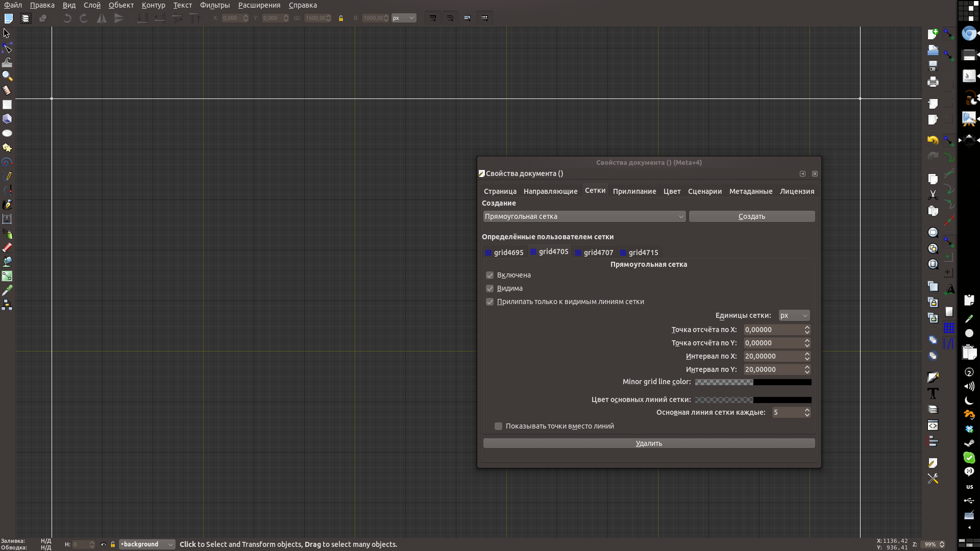Select the Pencil freehand tool
The width and height of the screenshot is (980, 551).
[x=7, y=176]
